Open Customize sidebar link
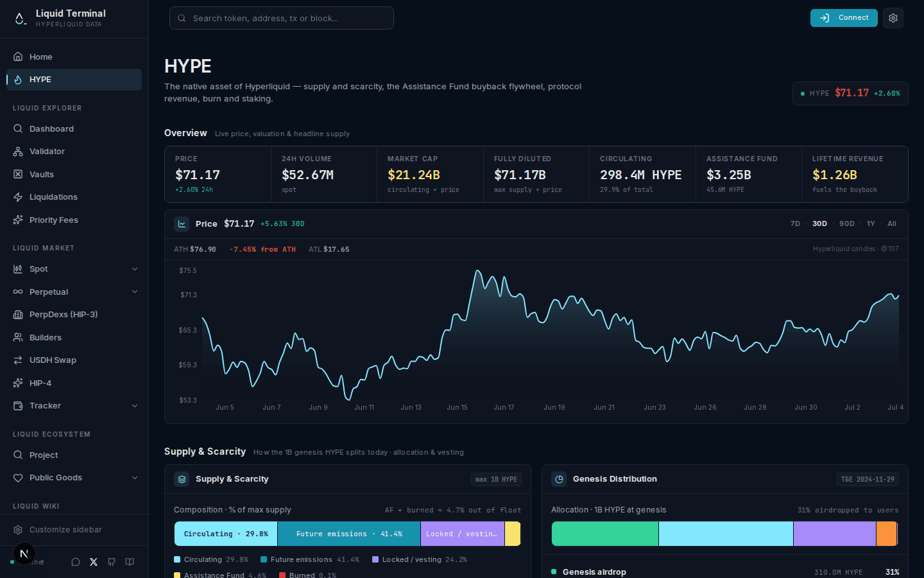924x578 pixels. coord(74,530)
